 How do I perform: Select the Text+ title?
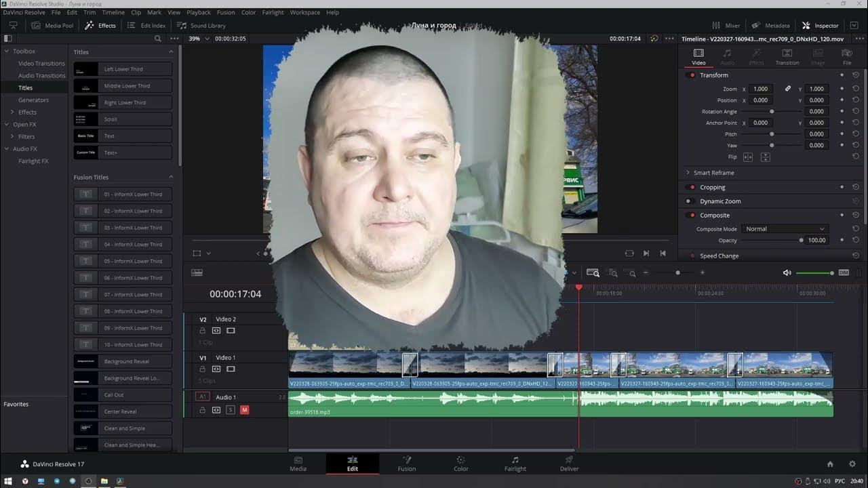123,152
